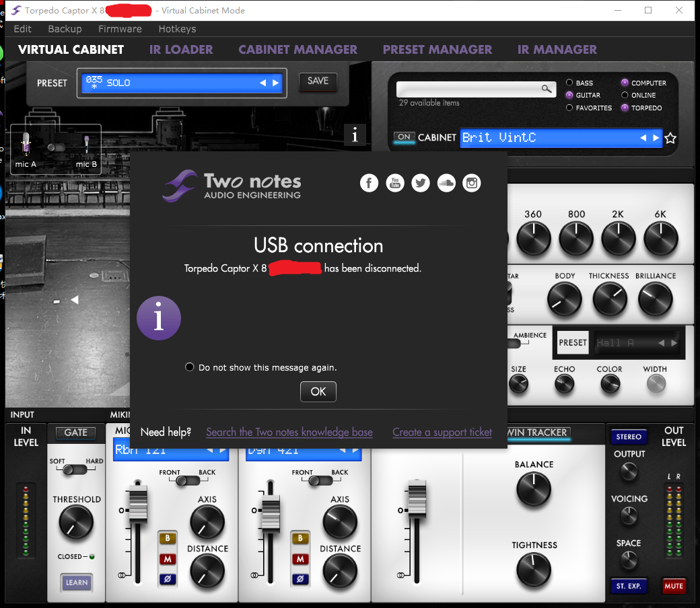Screen dimensions: 700x608
Task: Click the VOICING knob
Action: [629, 516]
